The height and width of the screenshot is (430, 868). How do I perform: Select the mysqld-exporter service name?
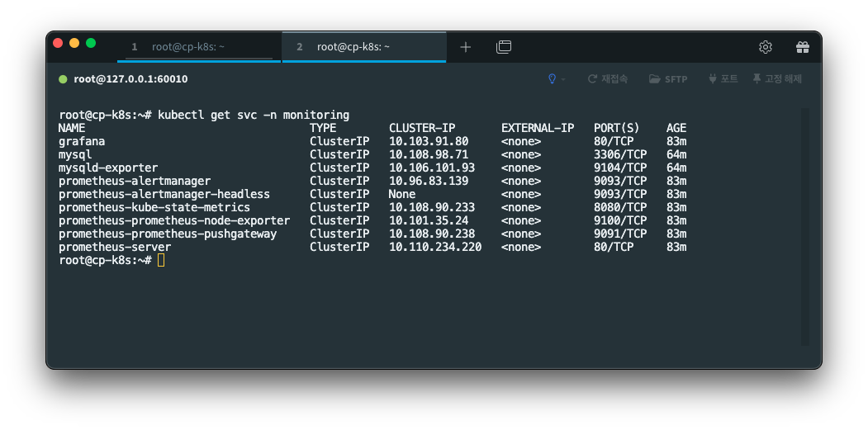[108, 168]
